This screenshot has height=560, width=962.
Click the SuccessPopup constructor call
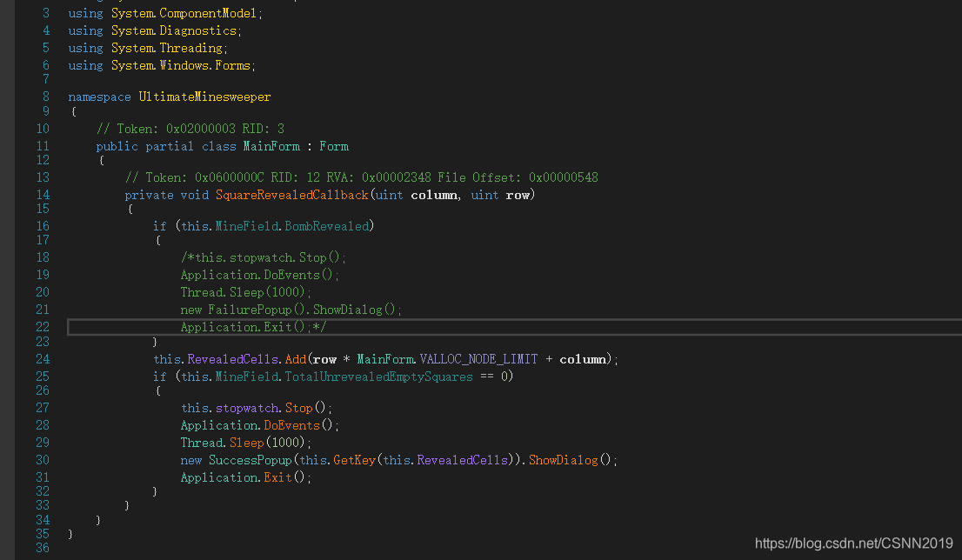pos(250,460)
